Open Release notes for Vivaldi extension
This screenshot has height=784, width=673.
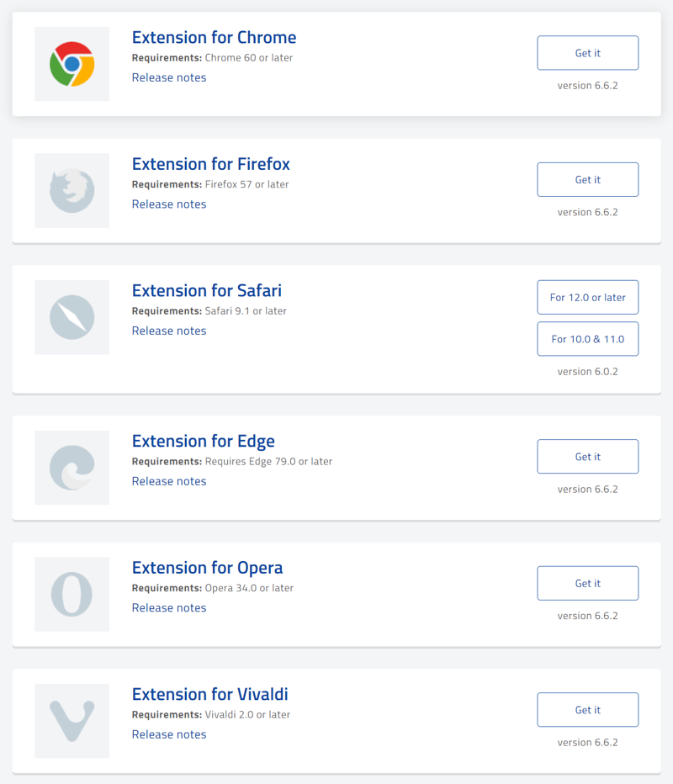coord(169,734)
